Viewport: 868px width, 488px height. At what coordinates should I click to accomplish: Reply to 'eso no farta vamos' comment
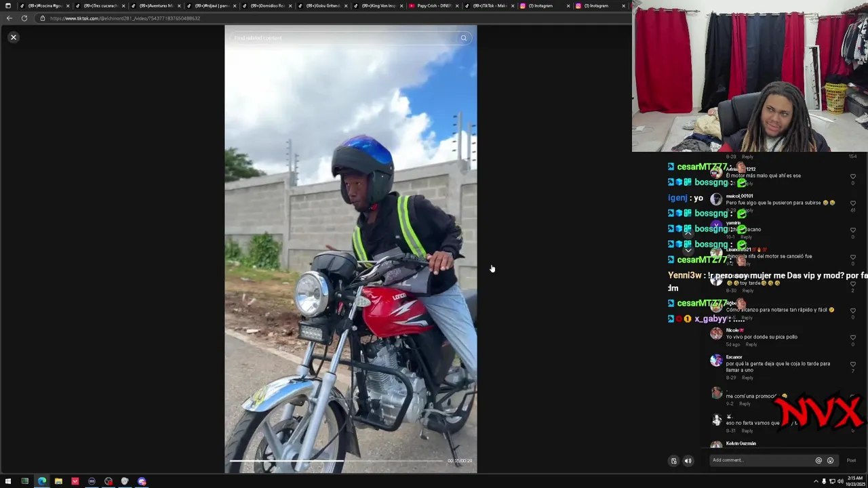[x=747, y=430]
